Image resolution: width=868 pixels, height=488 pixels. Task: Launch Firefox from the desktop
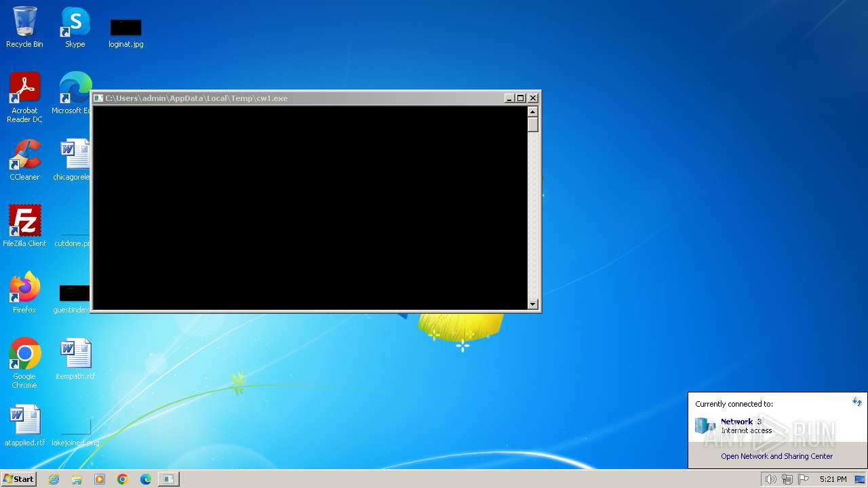(24, 293)
